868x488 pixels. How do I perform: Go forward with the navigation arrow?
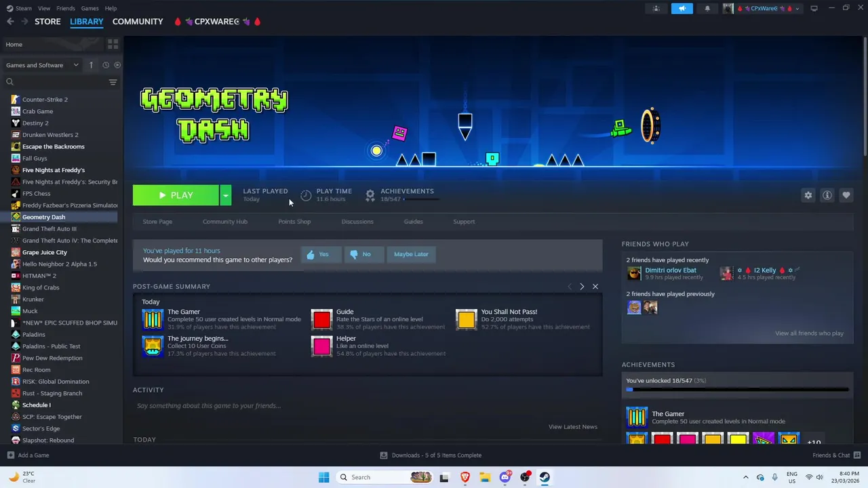(x=24, y=22)
